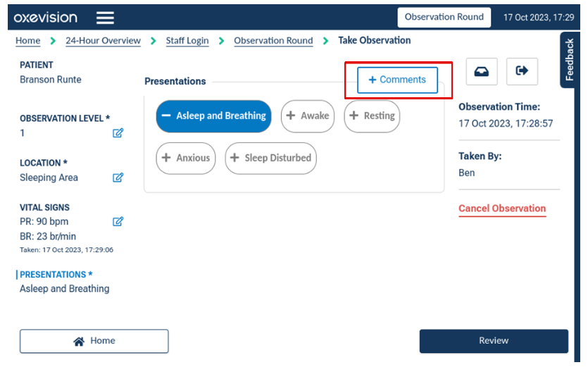Click the patient name Branson Runte

(x=51, y=80)
